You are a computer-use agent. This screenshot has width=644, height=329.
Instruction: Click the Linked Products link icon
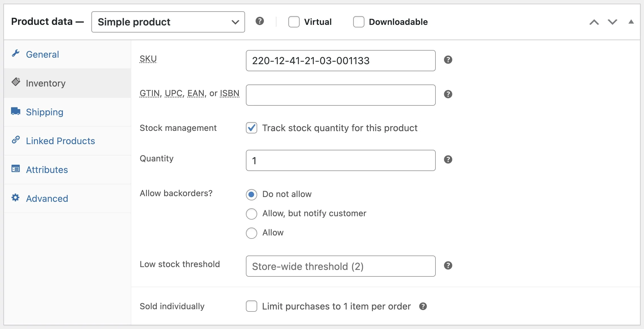(16, 140)
